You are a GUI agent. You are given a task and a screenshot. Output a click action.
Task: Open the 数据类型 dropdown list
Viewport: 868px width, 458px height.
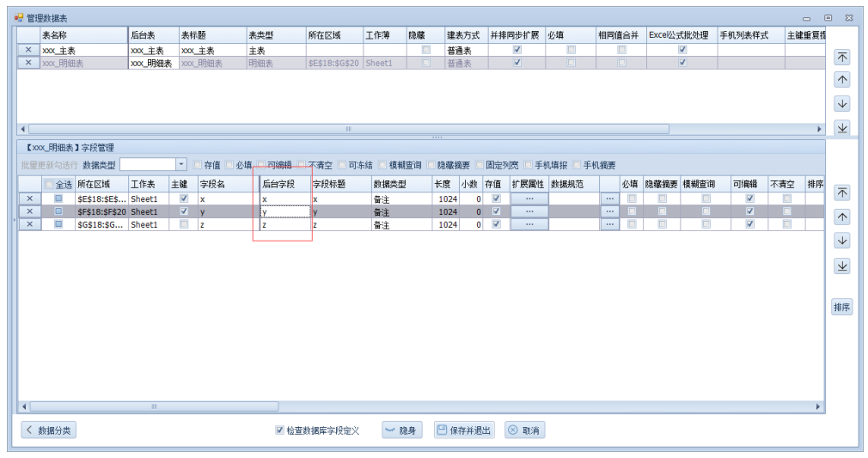(181, 164)
